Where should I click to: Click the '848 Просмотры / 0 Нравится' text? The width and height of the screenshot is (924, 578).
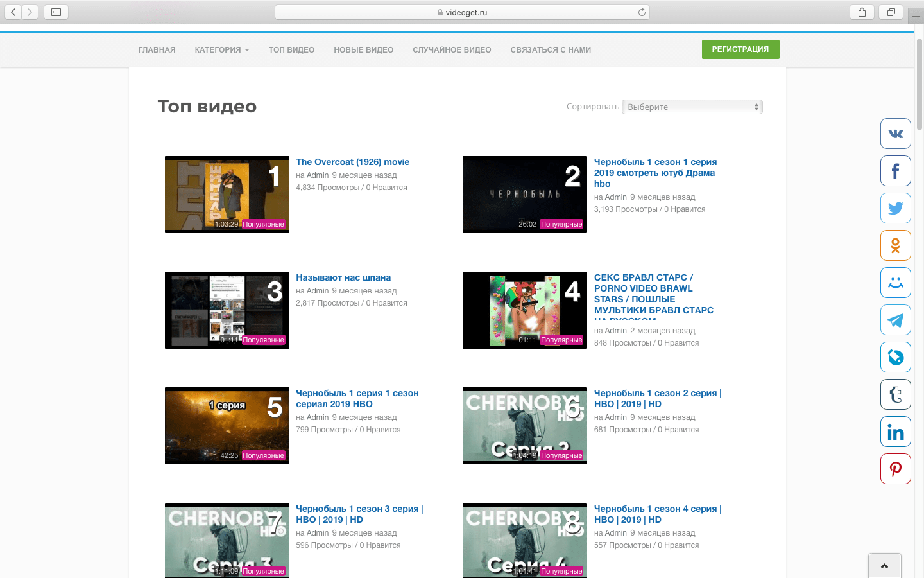tap(647, 343)
